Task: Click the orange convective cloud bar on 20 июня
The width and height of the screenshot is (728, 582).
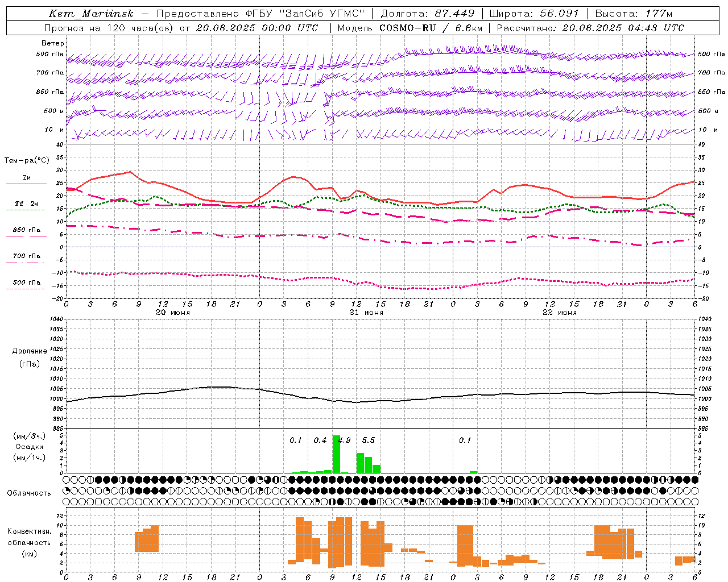Action: tap(147, 539)
